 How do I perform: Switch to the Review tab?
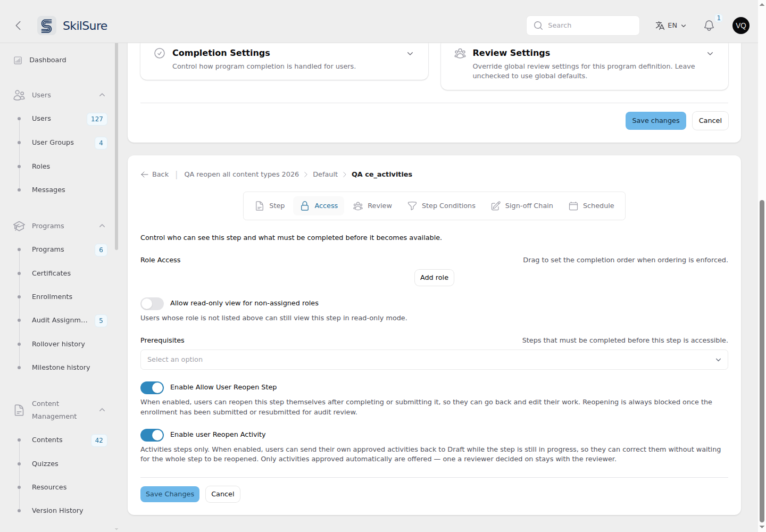[372, 206]
